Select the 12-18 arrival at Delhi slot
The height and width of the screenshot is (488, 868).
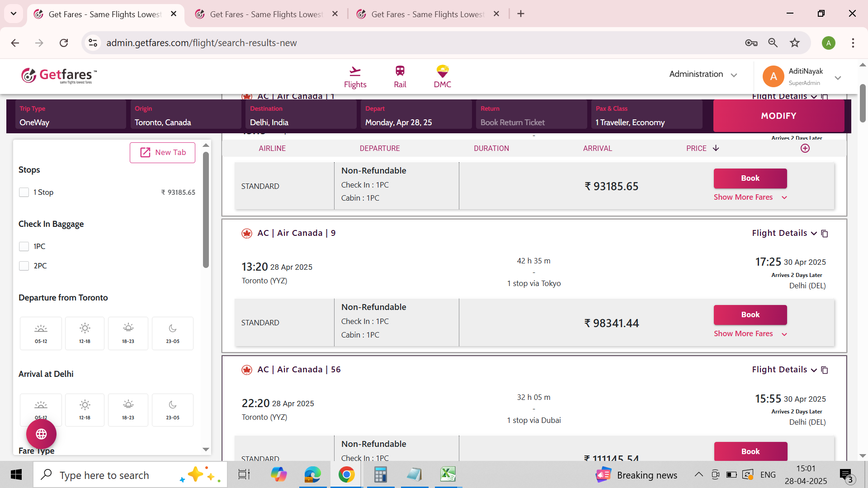tap(85, 410)
